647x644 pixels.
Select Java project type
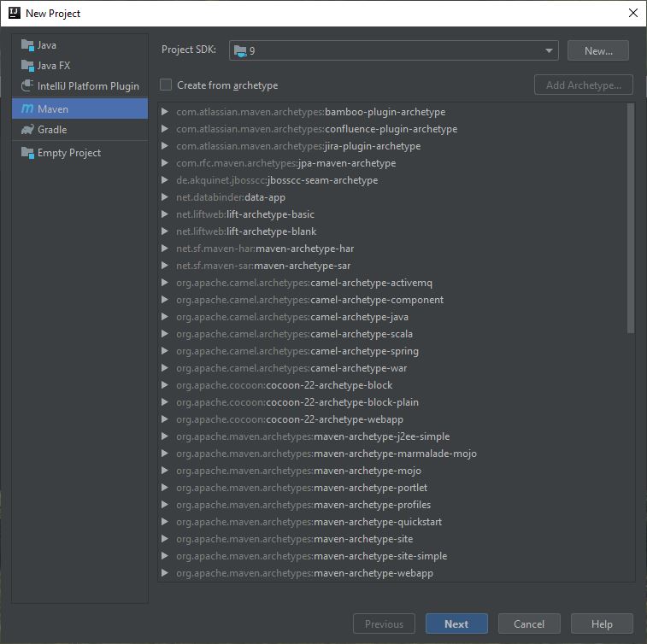pos(79,45)
